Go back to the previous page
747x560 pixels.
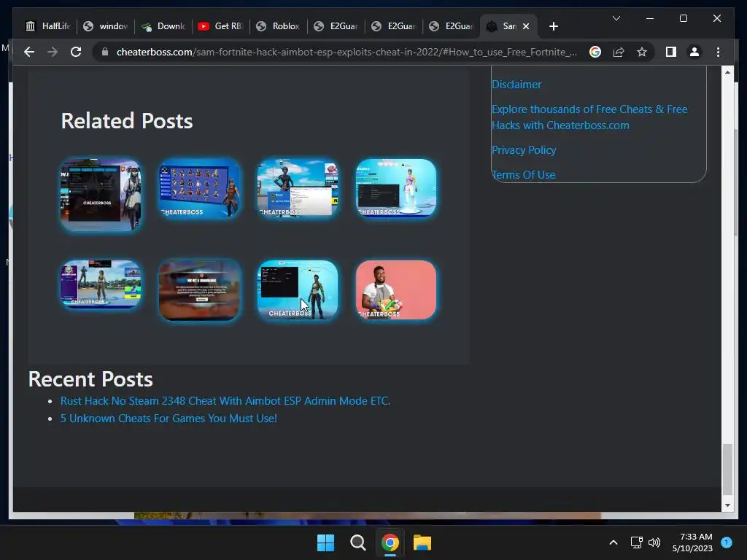[29, 52]
